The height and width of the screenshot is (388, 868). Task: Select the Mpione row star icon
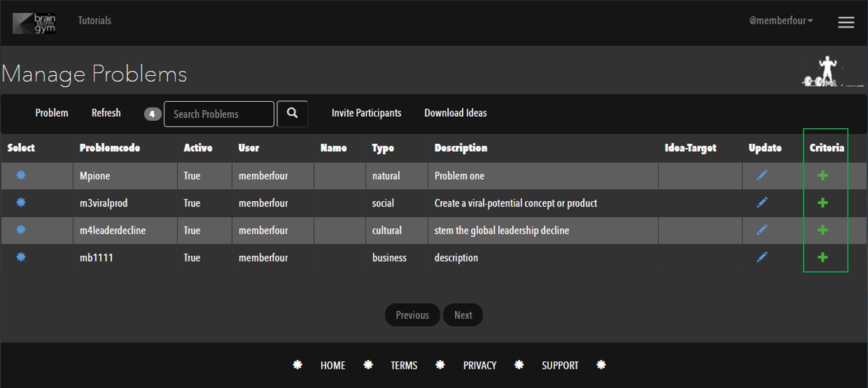(x=21, y=175)
